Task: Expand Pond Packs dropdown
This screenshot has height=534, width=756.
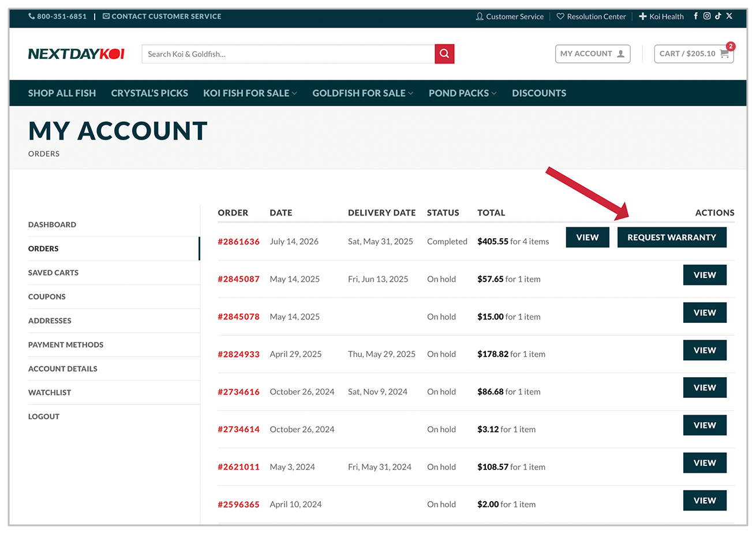Action: pos(462,93)
